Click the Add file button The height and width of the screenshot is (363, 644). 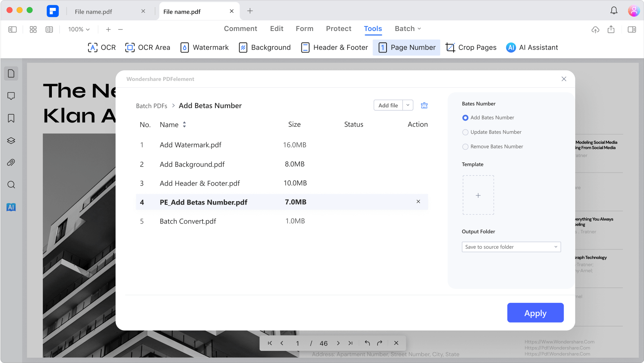(x=388, y=105)
